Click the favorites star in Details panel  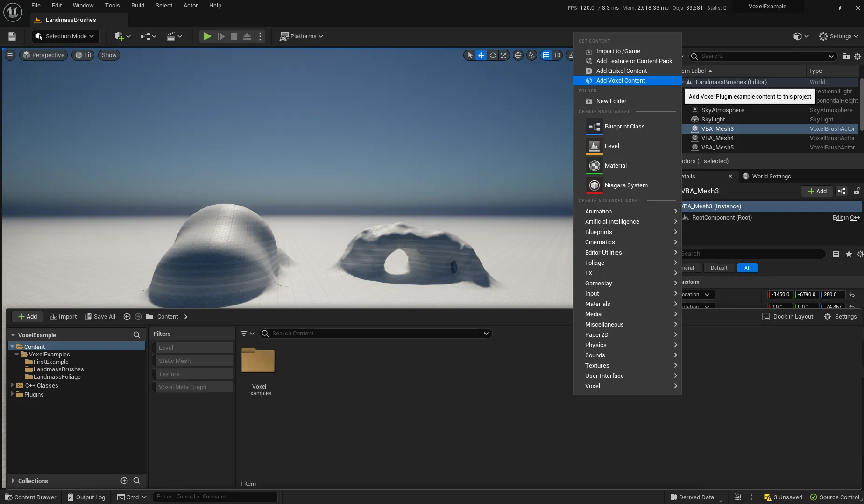point(849,254)
